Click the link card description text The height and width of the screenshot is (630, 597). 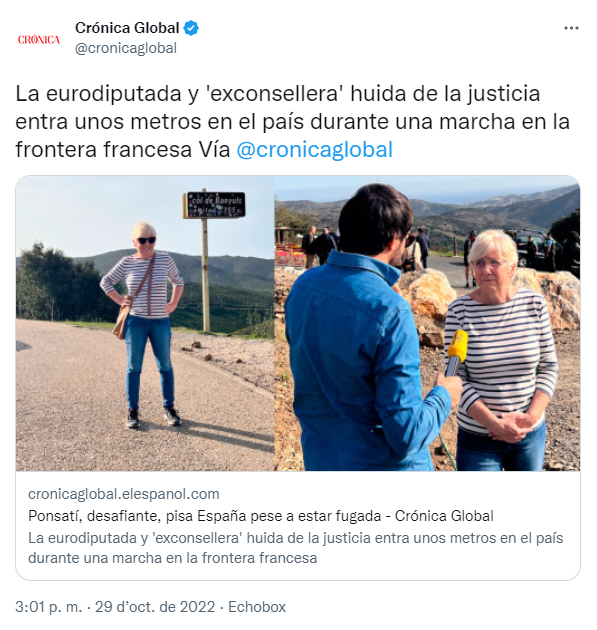click(296, 548)
